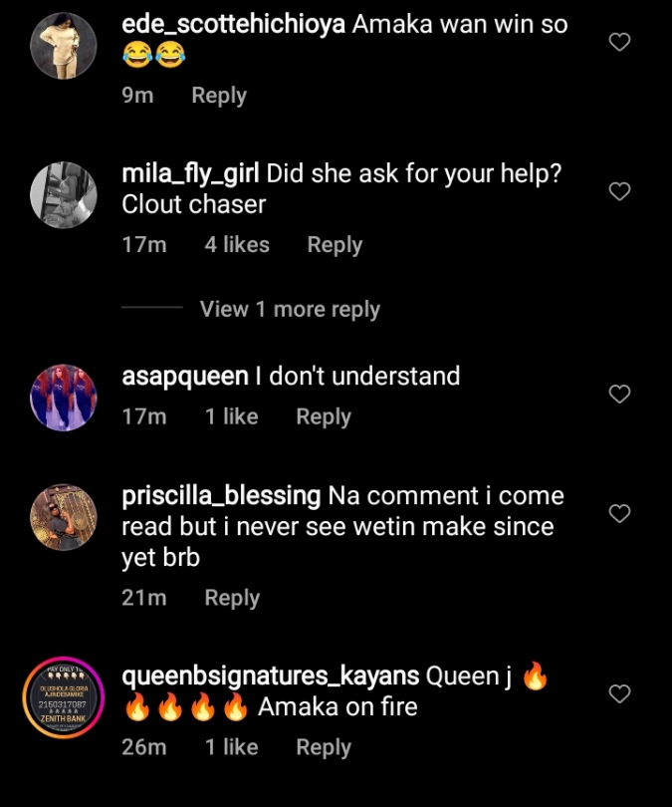672x807 pixels.
Task: View the 4 likes on mila_fly_girl's comment
Action: point(237,245)
